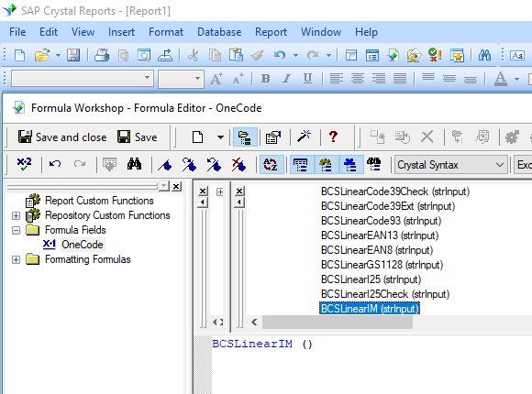Open the Window menu
This screenshot has height=394, width=532.
pyautogui.click(x=321, y=32)
